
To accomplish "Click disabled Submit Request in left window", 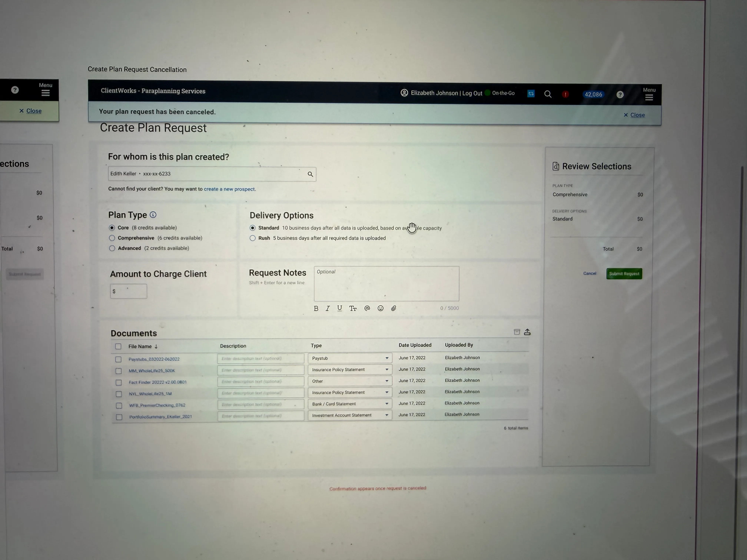I will 25,274.
